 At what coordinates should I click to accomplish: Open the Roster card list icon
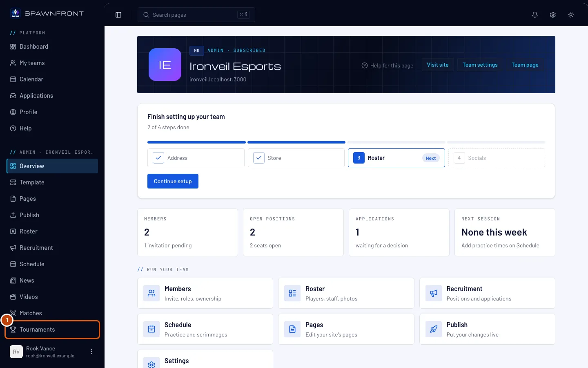pyautogui.click(x=292, y=293)
